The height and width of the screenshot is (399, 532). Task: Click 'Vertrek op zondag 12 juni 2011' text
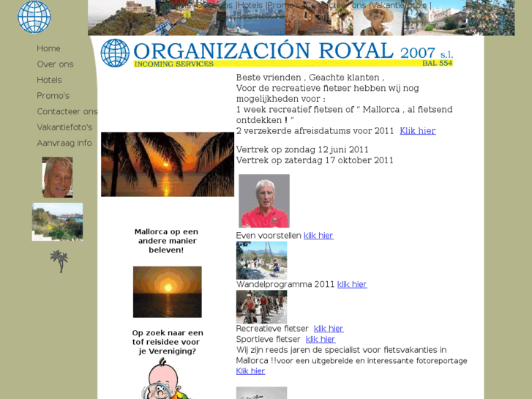pyautogui.click(x=302, y=150)
